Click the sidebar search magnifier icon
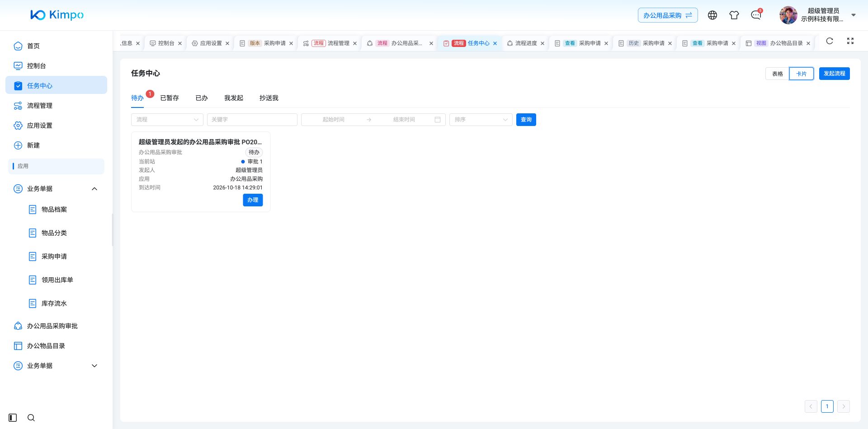 31,418
